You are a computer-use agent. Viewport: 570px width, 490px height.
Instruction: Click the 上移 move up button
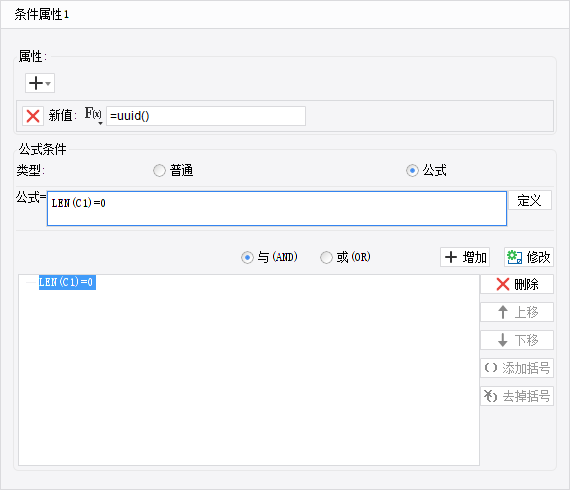[517, 312]
